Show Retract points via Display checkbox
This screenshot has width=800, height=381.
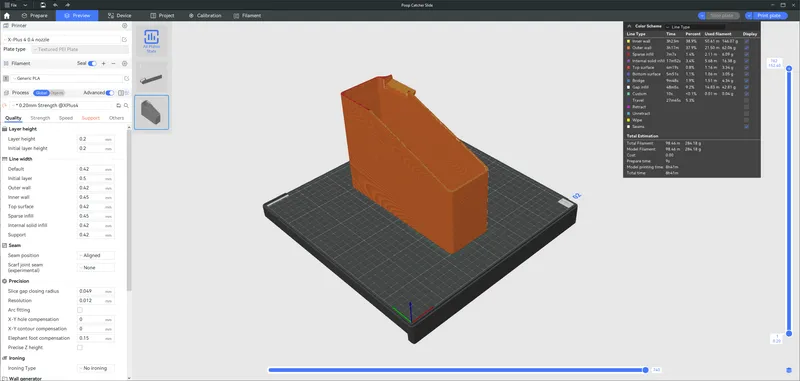click(746, 107)
